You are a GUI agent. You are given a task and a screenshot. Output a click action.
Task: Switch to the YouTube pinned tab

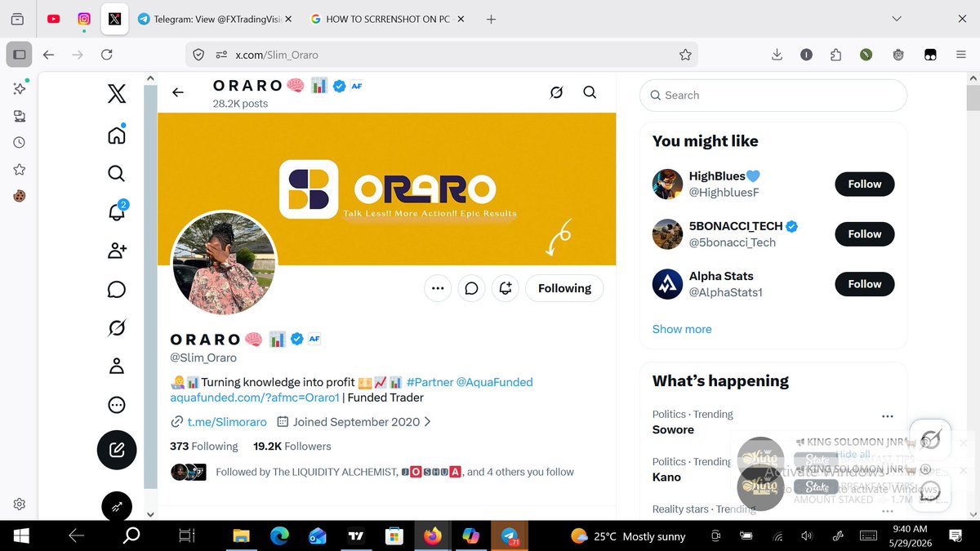[54, 19]
